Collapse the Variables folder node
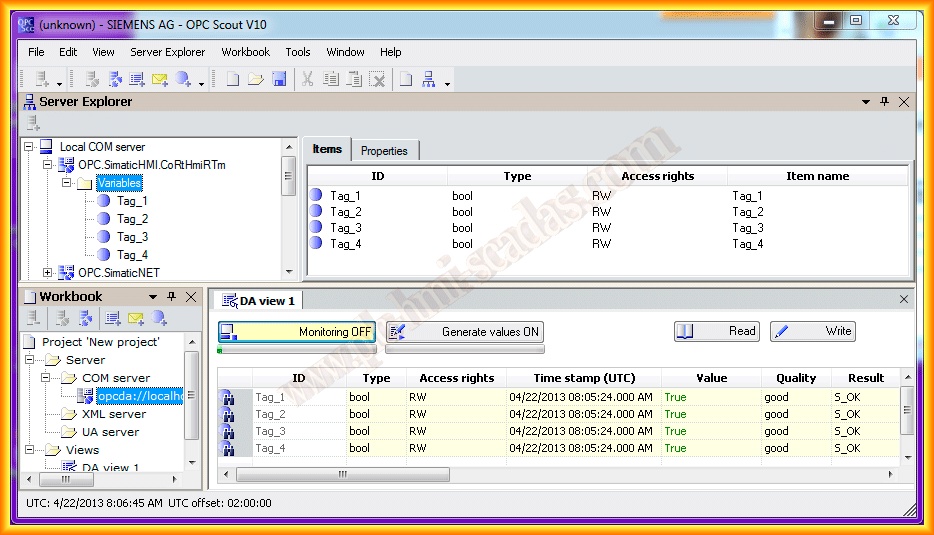 [x=67, y=183]
